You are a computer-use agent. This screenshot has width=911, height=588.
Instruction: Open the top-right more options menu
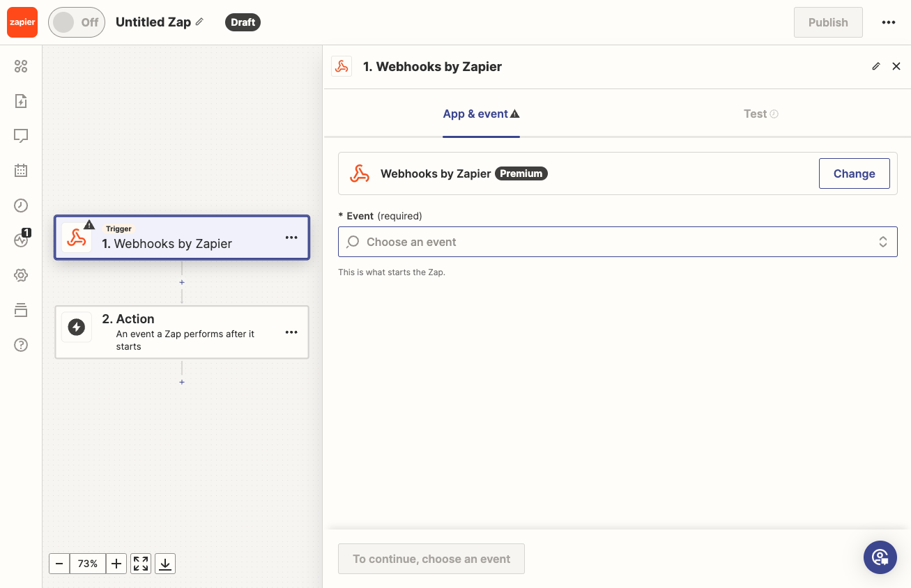(888, 22)
